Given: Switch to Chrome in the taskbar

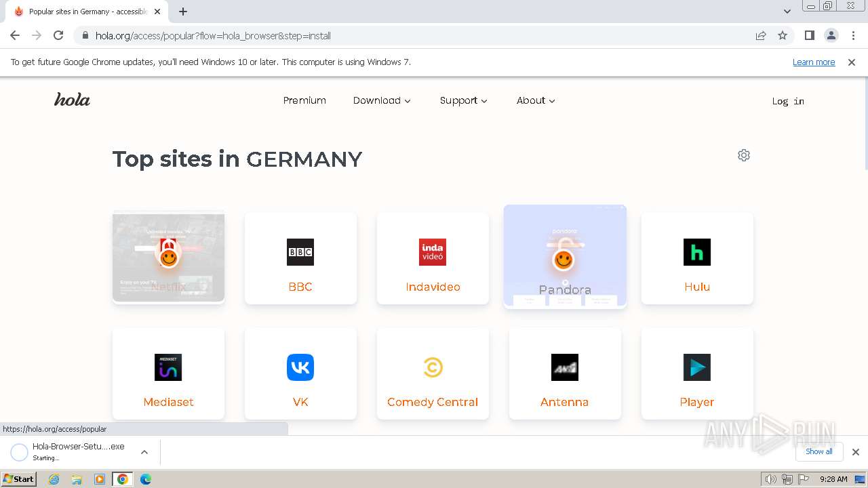Looking at the screenshot, I should (x=123, y=479).
